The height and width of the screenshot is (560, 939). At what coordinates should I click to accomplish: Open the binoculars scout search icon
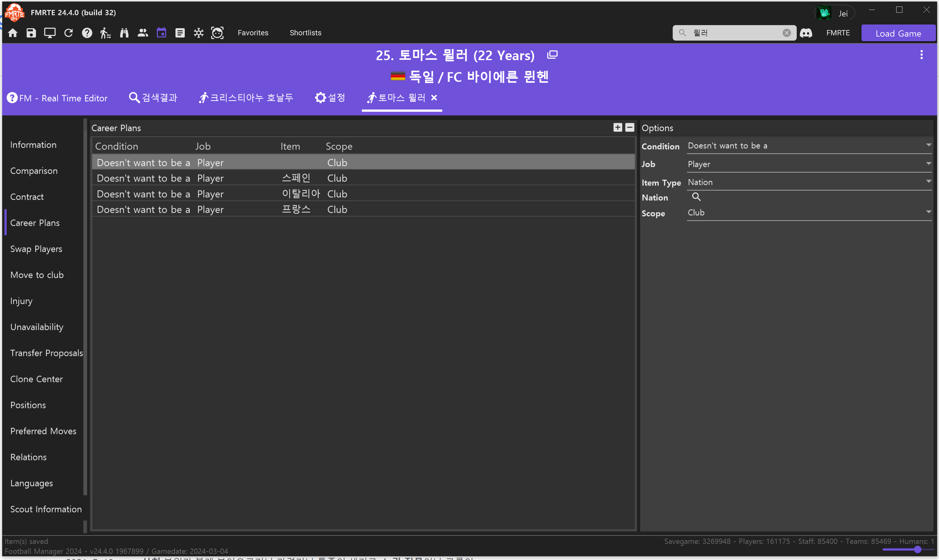point(124,33)
